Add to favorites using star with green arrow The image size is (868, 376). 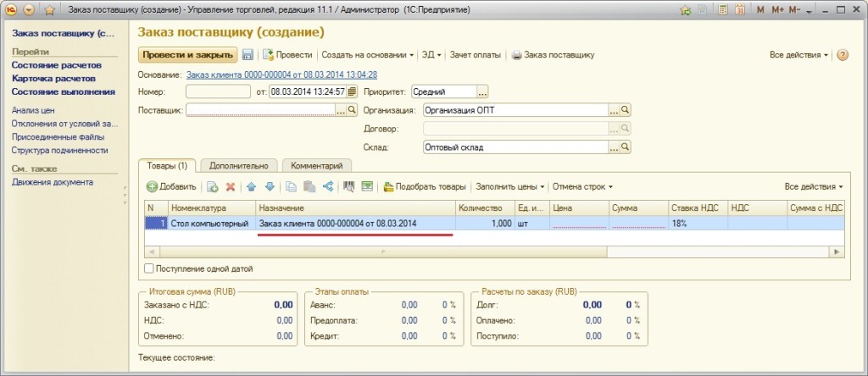click(x=686, y=9)
